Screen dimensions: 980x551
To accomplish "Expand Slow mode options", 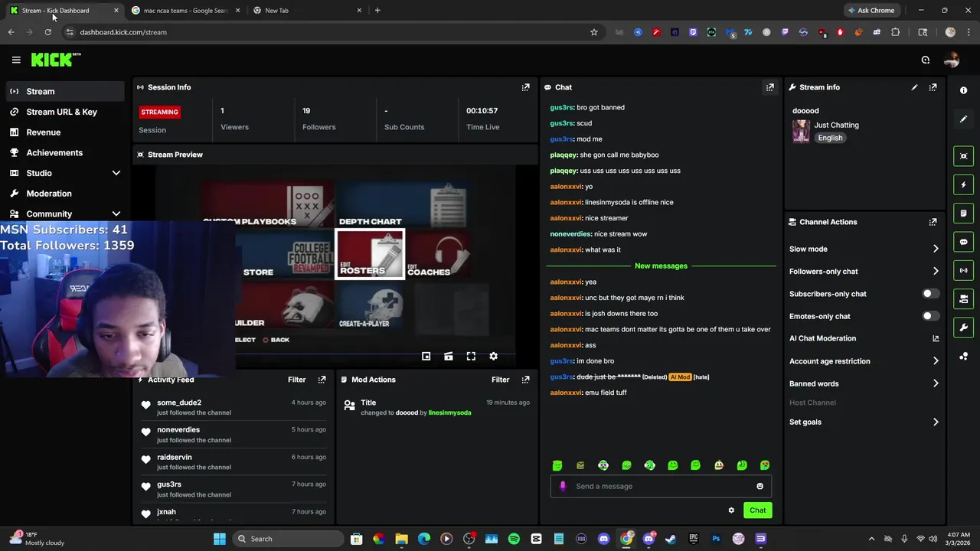I will (936, 249).
